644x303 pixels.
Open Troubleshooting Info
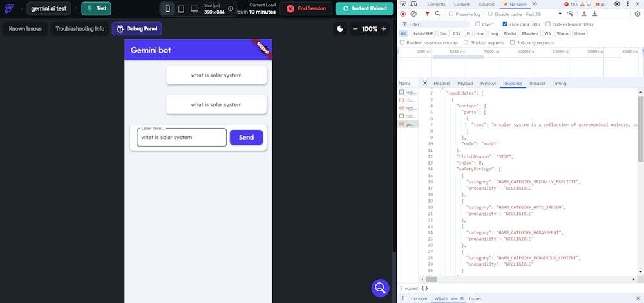click(x=80, y=29)
